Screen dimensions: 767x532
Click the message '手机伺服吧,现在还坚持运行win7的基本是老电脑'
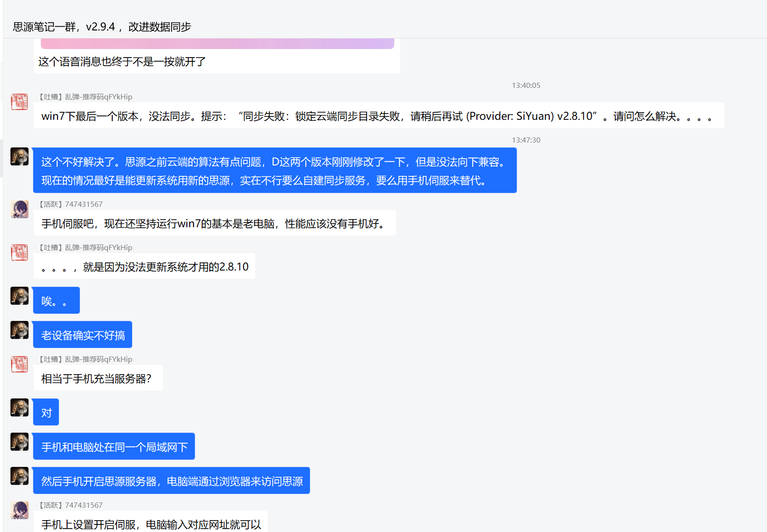[214, 223]
